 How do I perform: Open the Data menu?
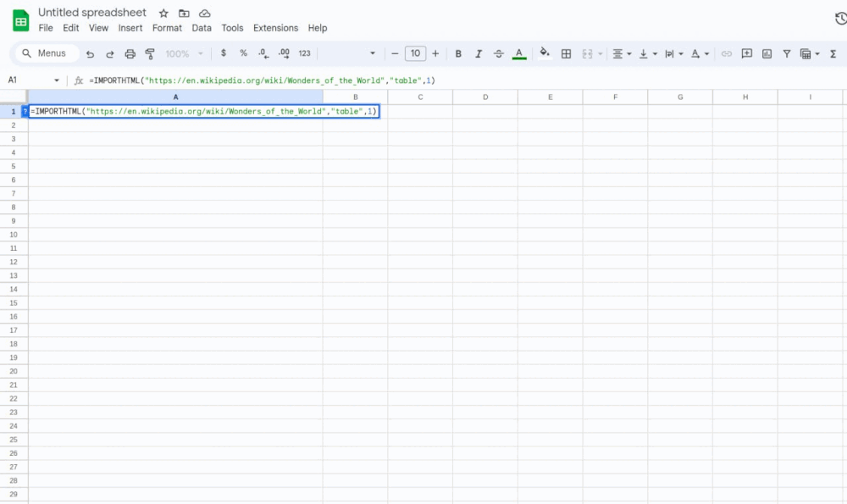point(202,27)
